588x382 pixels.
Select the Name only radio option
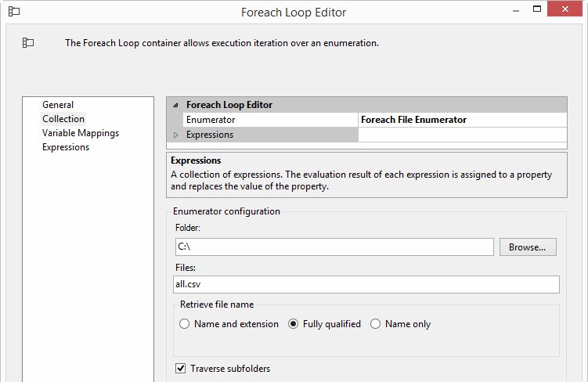click(x=376, y=324)
